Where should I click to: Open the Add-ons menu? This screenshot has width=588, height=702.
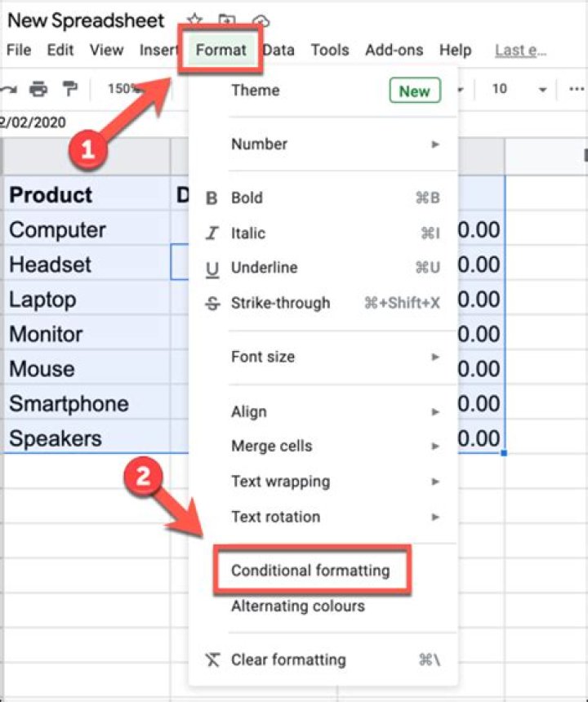tap(394, 50)
